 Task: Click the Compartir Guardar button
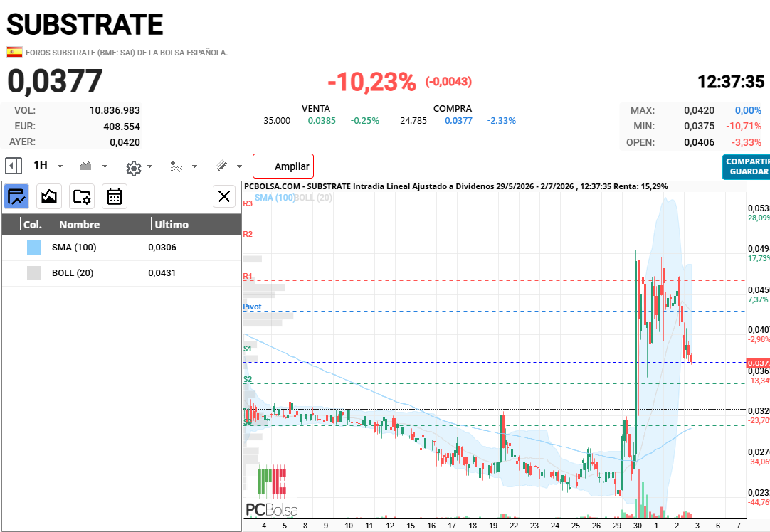(747, 167)
